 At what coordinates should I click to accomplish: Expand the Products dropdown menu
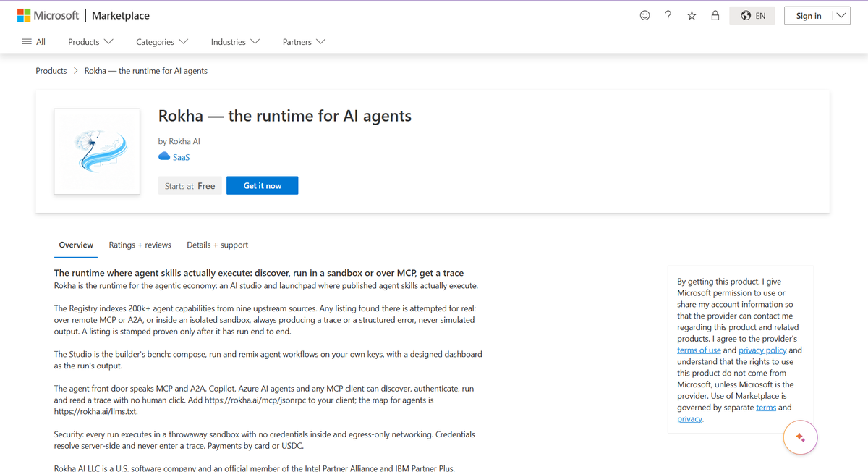[90, 42]
